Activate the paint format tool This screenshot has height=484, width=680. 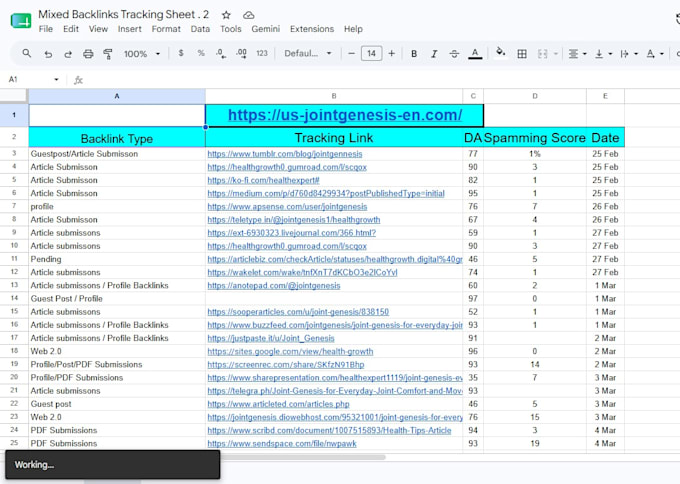108,54
